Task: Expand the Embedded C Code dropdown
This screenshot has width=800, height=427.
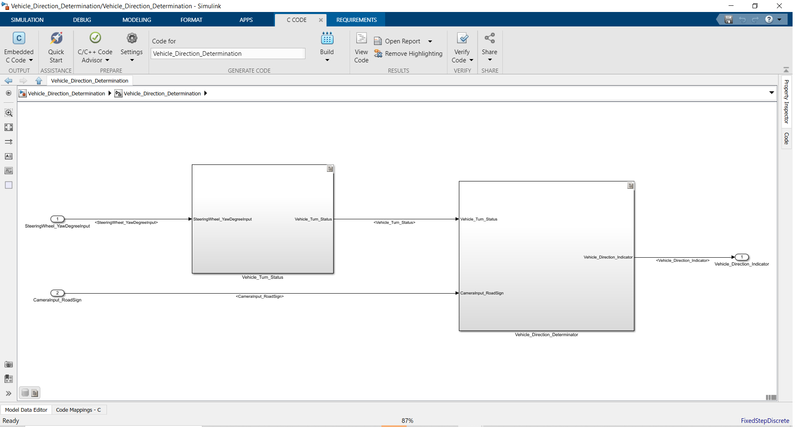Action: pos(18,60)
